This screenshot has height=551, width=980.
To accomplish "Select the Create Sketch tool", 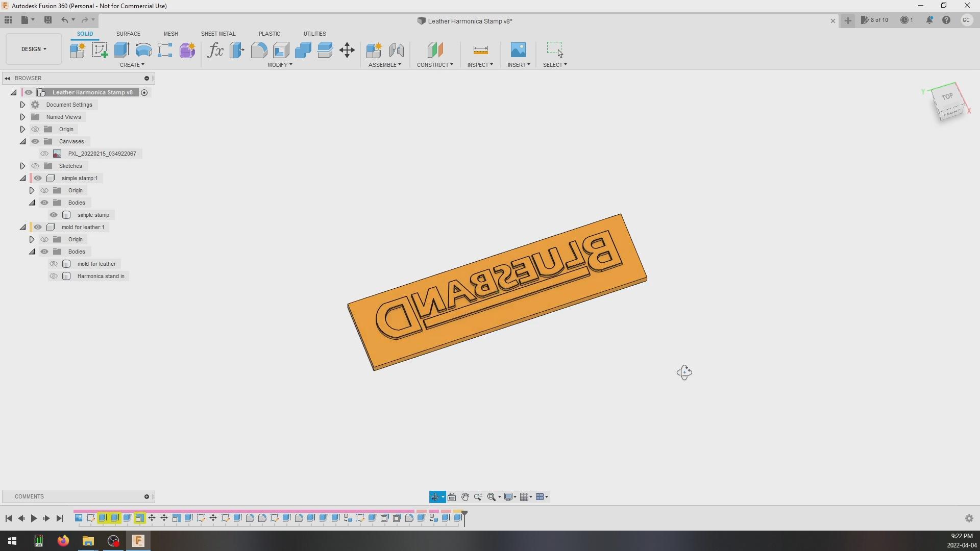I will (100, 50).
